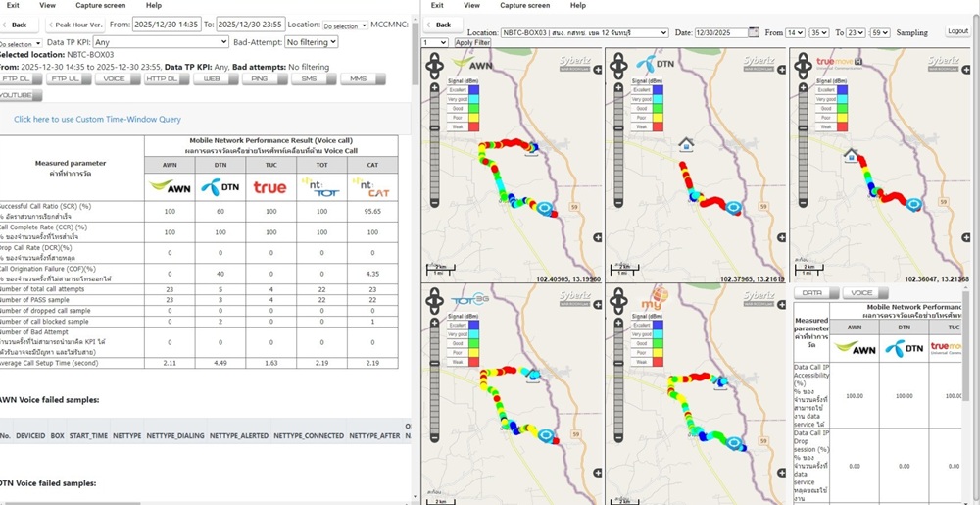Open the View menu in left window
This screenshot has width=980, height=505.
pos(47,5)
